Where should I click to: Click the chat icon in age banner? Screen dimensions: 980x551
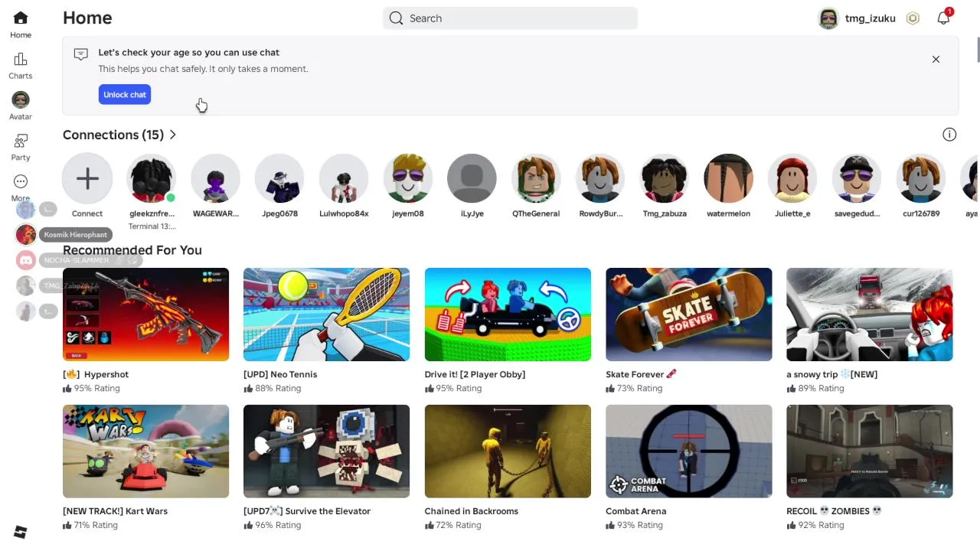pos(81,54)
